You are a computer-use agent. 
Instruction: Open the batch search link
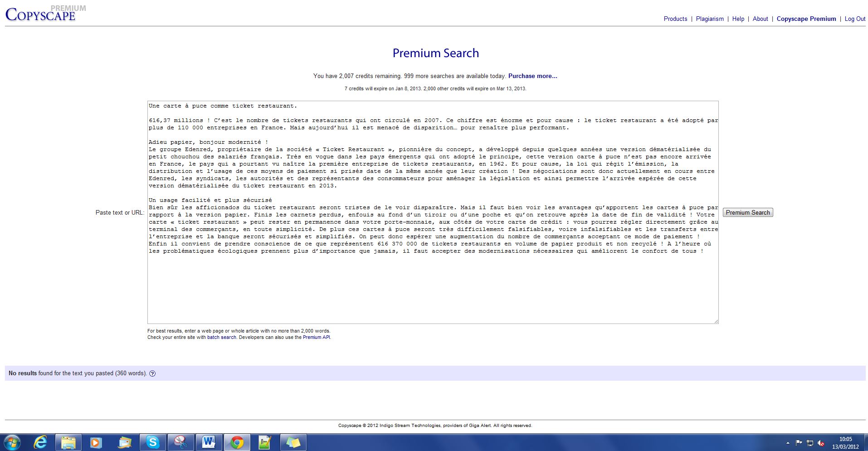tap(221, 338)
